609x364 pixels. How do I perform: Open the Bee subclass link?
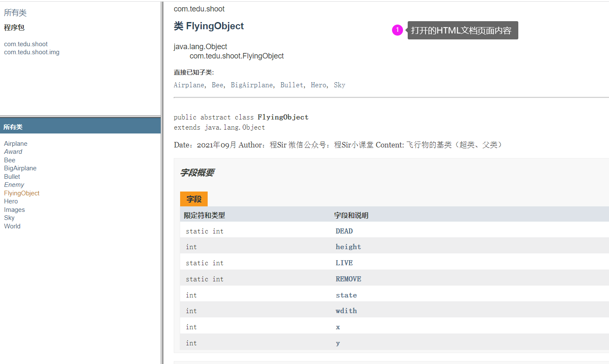click(x=217, y=85)
